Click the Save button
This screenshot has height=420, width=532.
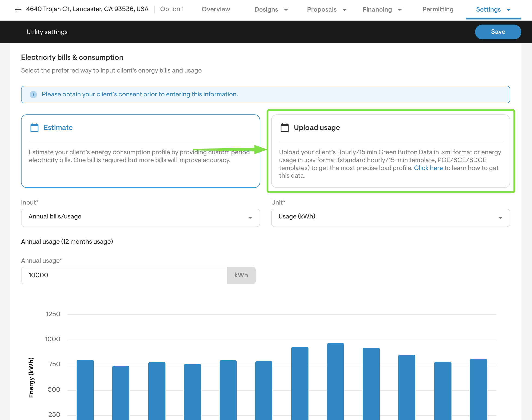coord(498,32)
